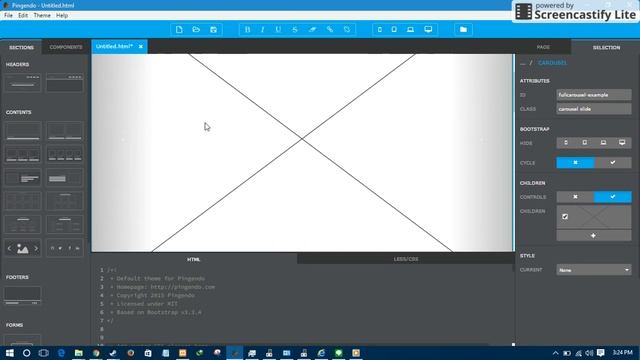
Task: Select the eraser clear-format tool
Action: [x=312, y=29]
